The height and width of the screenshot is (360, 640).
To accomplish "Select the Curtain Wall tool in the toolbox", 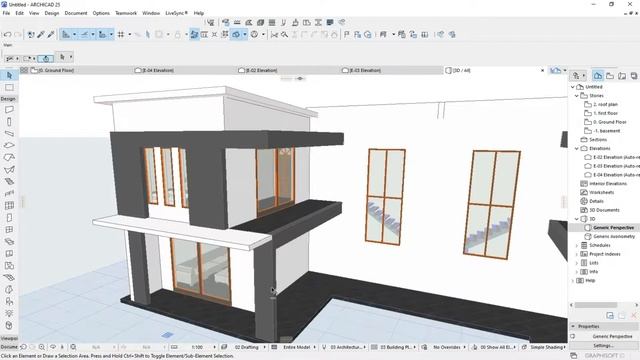I will click(x=9, y=205).
